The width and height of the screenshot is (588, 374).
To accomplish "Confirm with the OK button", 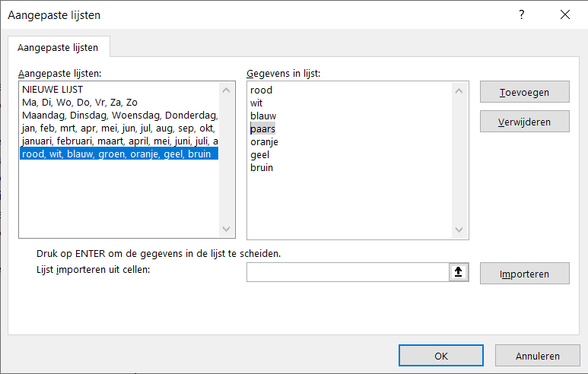I will click(441, 356).
